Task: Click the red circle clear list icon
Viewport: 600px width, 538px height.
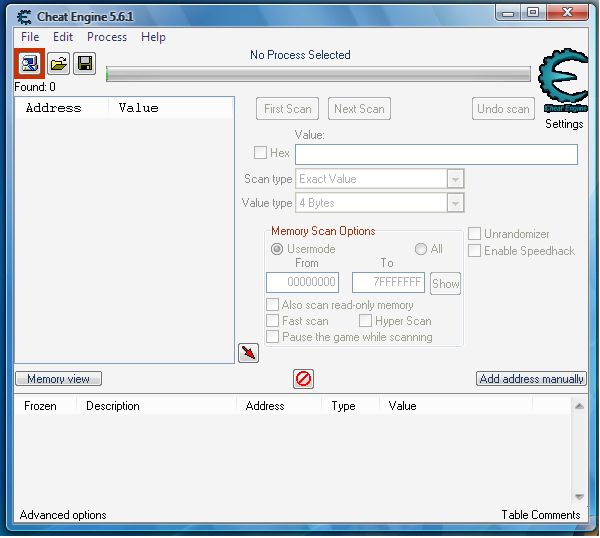Action: point(303,379)
